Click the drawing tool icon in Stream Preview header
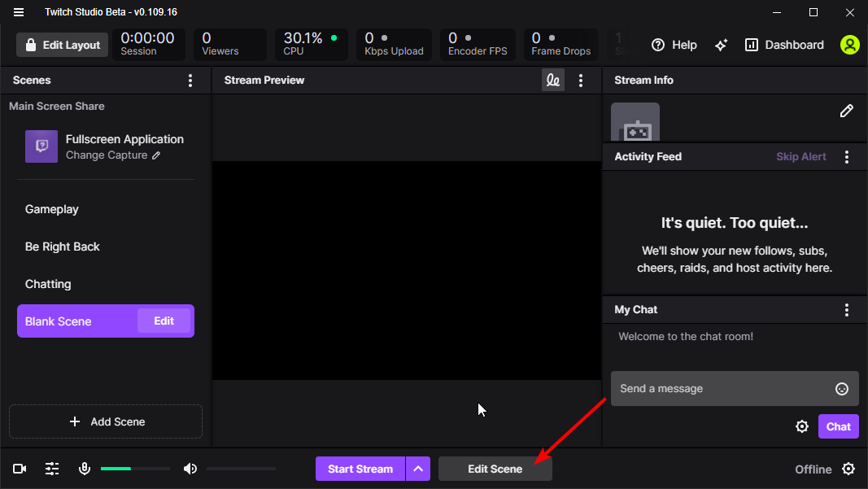 pos(552,80)
